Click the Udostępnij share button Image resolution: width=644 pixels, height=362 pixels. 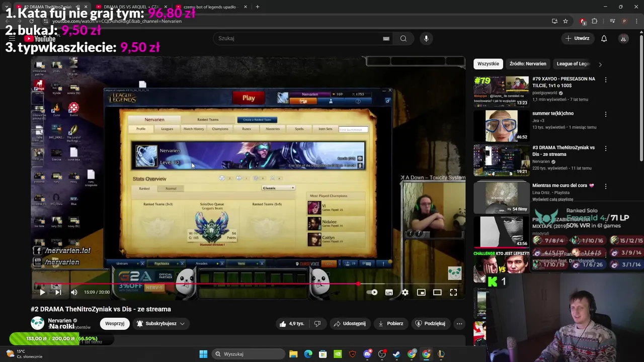coord(350,323)
